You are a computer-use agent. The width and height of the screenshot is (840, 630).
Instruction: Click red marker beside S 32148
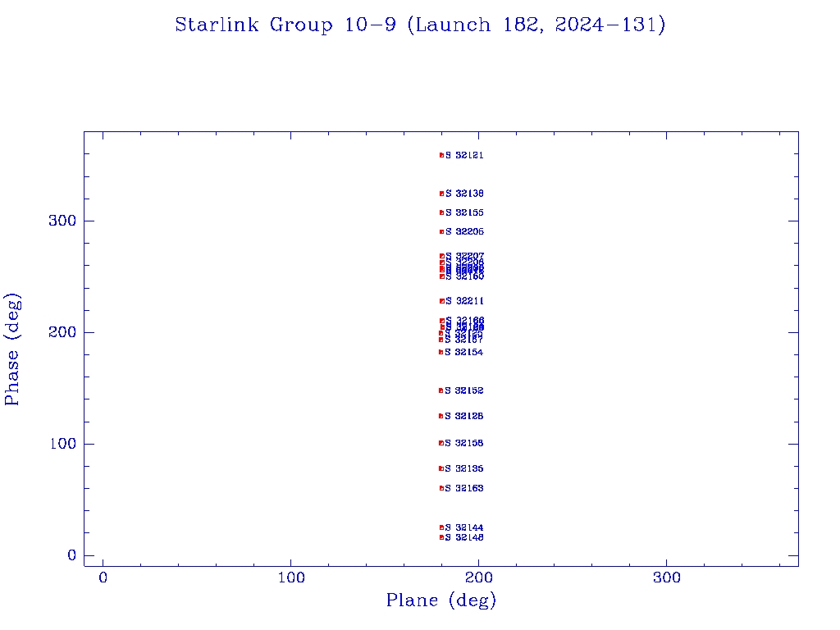pos(442,537)
